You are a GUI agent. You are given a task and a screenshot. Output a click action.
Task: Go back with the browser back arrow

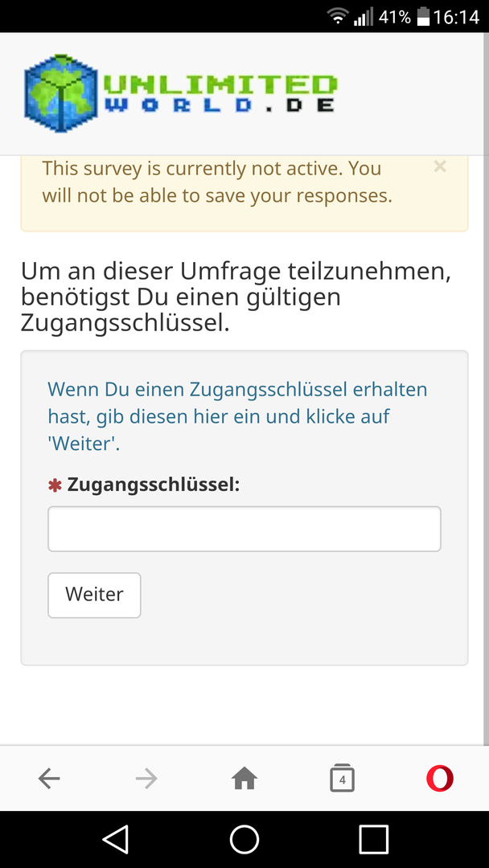(49, 778)
